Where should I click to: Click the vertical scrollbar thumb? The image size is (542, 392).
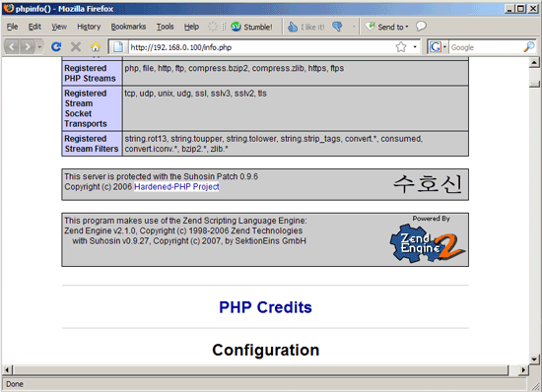point(534,84)
